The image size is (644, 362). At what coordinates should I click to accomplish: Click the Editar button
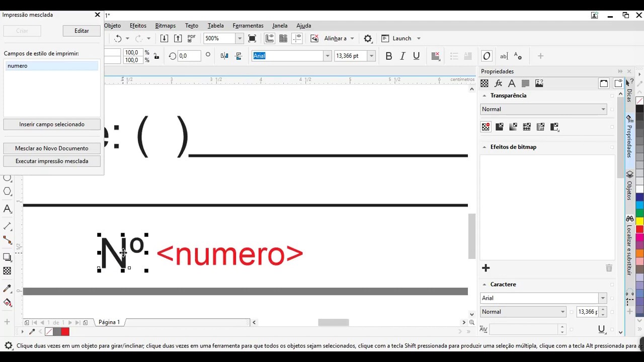(82, 31)
